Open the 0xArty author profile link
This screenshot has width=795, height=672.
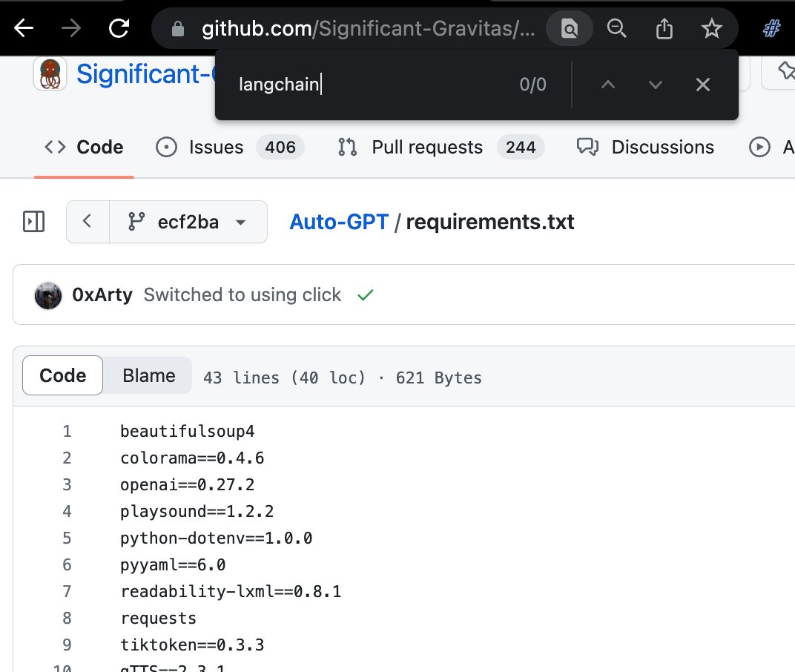click(102, 294)
